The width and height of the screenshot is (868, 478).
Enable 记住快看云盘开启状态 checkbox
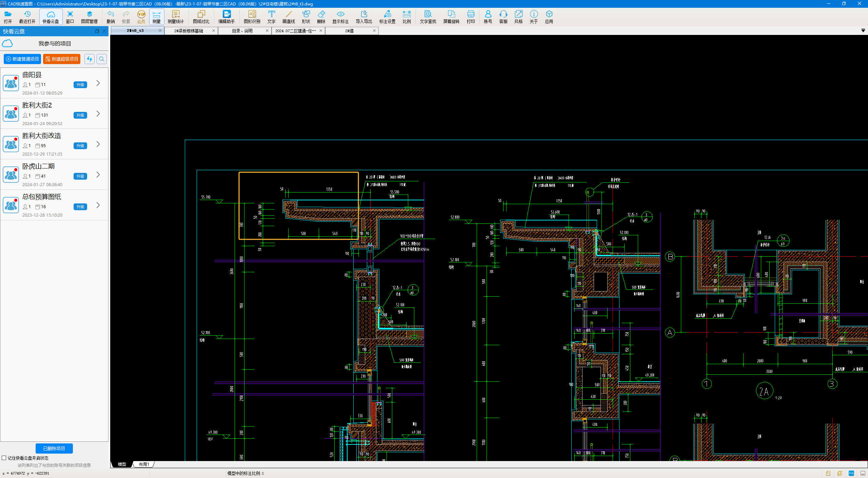[4, 458]
